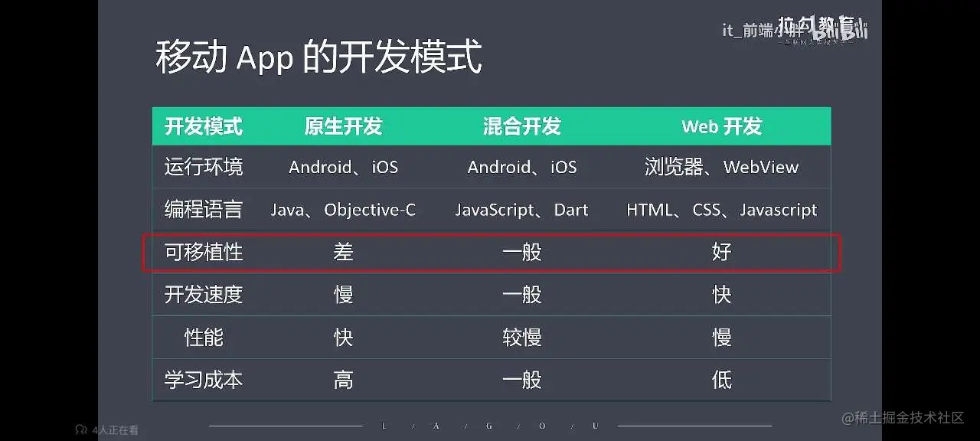The width and height of the screenshot is (980, 441).
Task: Click the Java、Objective-C cell
Action: tap(343, 210)
